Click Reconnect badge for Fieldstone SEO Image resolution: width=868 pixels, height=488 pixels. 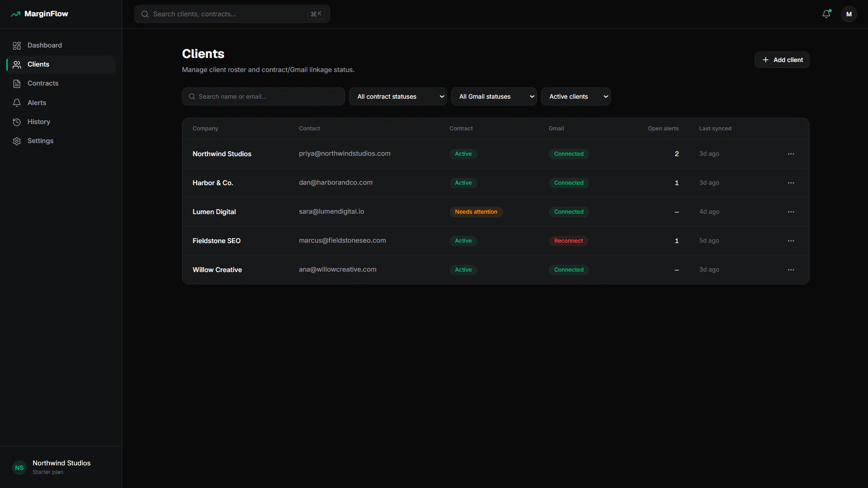(568, 241)
